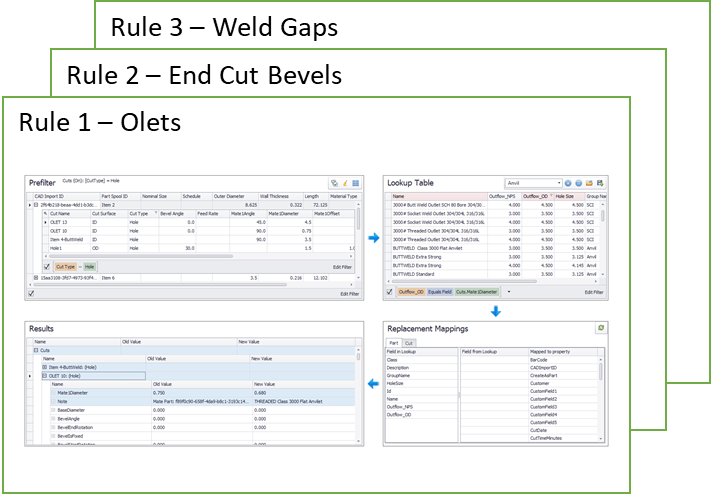This screenshot has width=711, height=494.
Task: Click the cuts sub-grid horizontal scrollbar in Prefilter
Action: (141, 256)
